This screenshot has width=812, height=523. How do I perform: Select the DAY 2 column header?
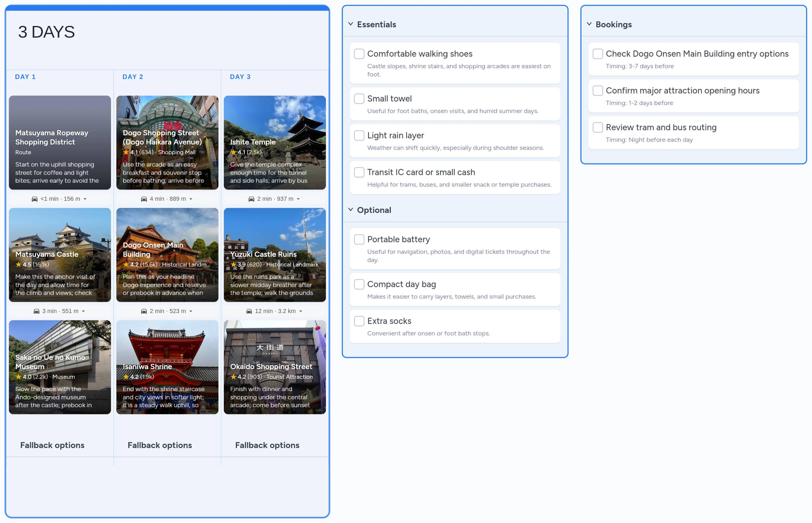click(x=133, y=77)
